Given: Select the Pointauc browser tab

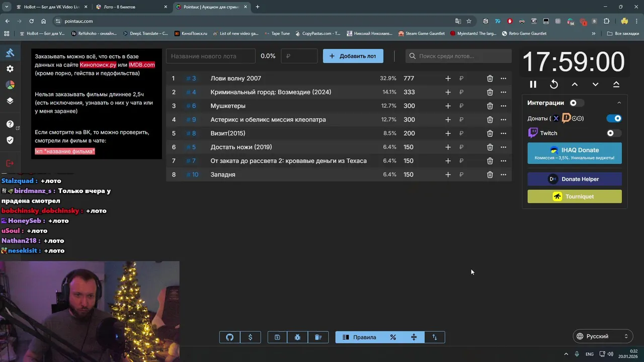Looking at the screenshot, I should click(x=211, y=7).
